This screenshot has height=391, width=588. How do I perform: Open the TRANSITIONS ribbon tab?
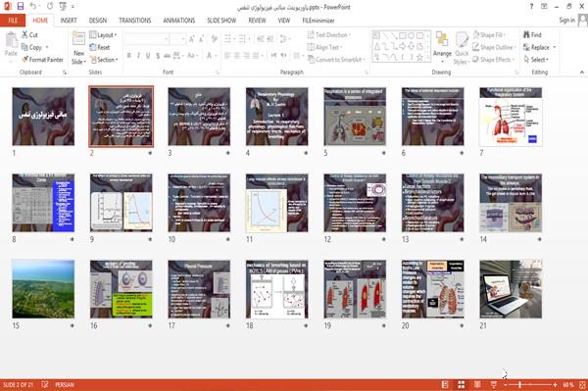pos(134,21)
